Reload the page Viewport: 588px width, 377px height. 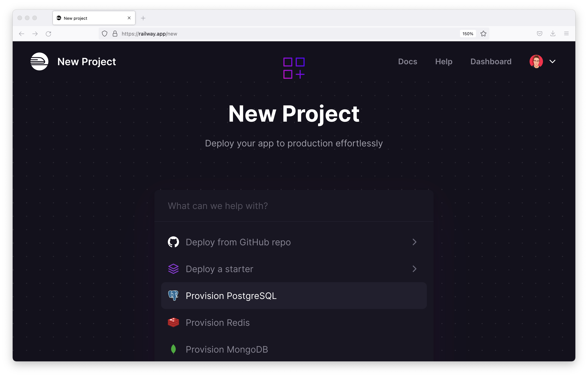tap(48, 34)
